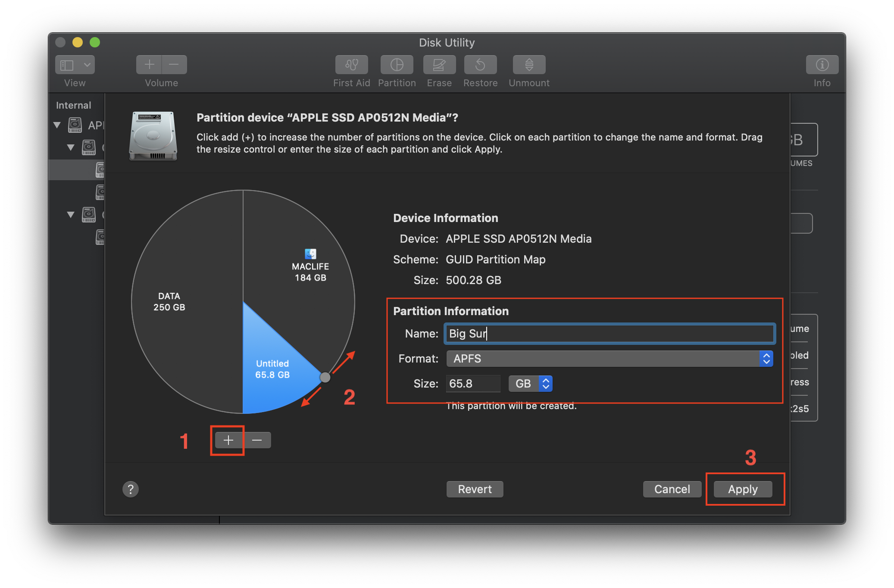
Task: Add a partition with the plus button below the chart
Action: [x=228, y=440]
